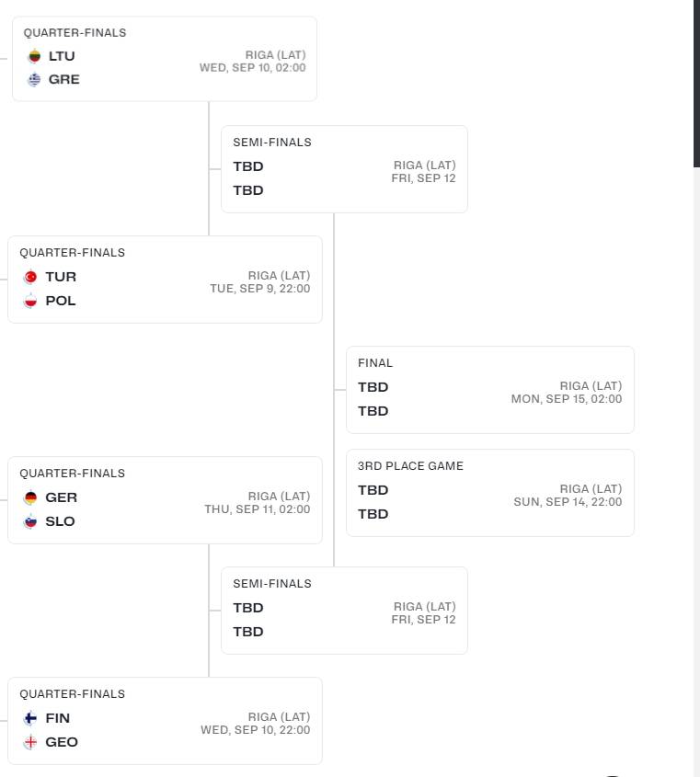The width and height of the screenshot is (700, 777).
Task: Click the Poland flag icon beside POL
Action: tap(30, 301)
